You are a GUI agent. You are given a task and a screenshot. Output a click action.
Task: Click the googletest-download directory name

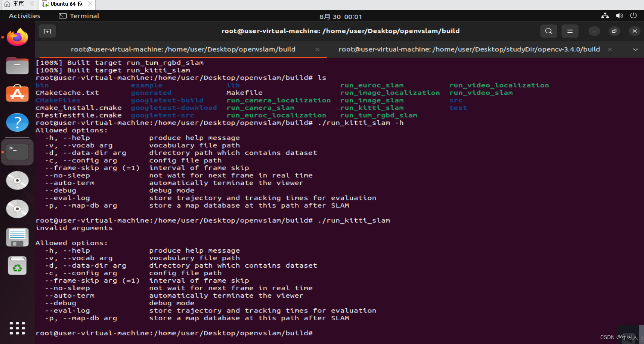click(174, 108)
